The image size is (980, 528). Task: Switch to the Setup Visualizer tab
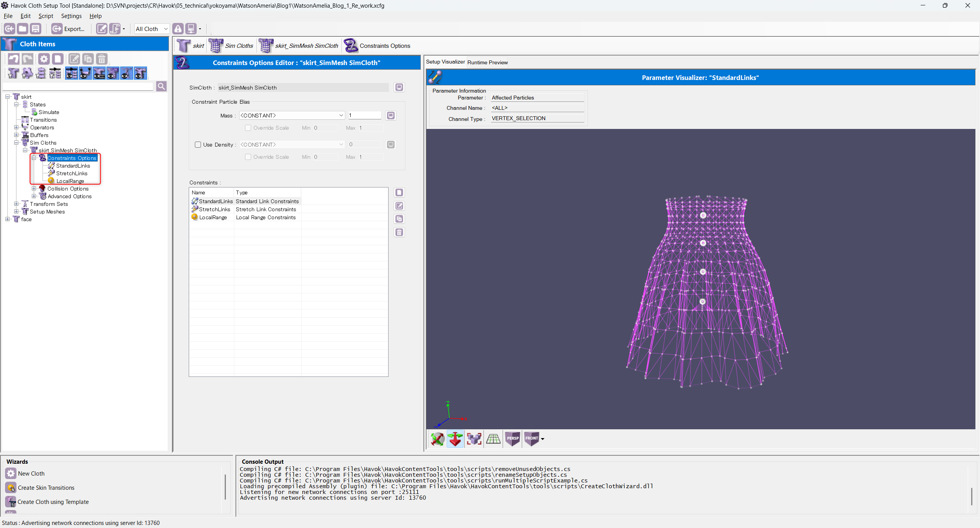pyautogui.click(x=446, y=62)
